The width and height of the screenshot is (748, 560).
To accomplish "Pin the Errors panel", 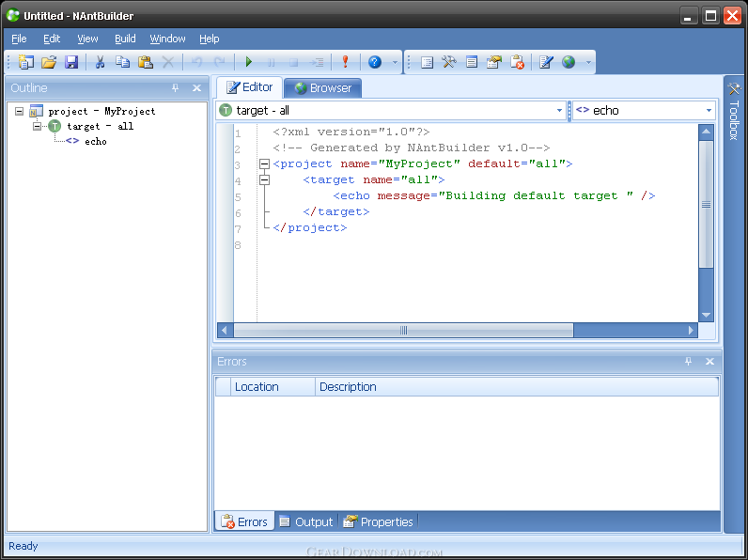I will pos(688,362).
